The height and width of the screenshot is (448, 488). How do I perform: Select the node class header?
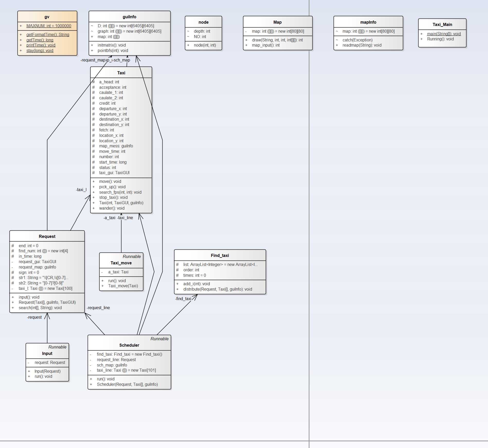tap(203, 22)
